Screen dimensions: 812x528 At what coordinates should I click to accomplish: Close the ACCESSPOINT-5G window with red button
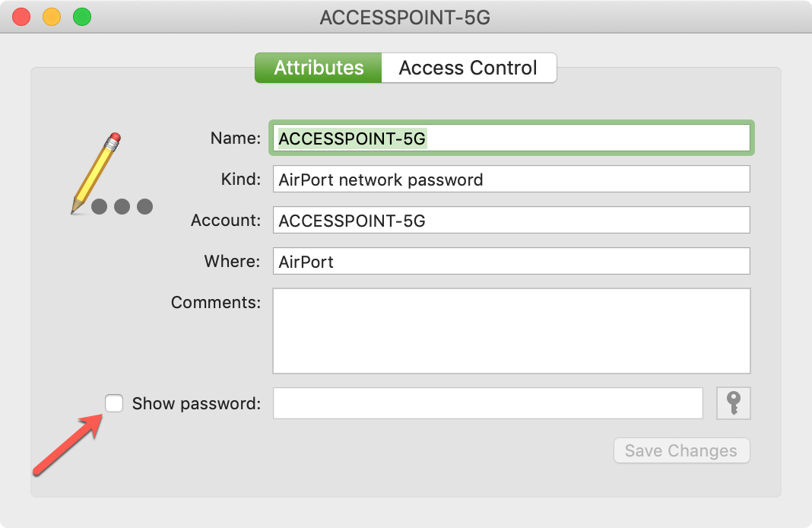[21, 17]
